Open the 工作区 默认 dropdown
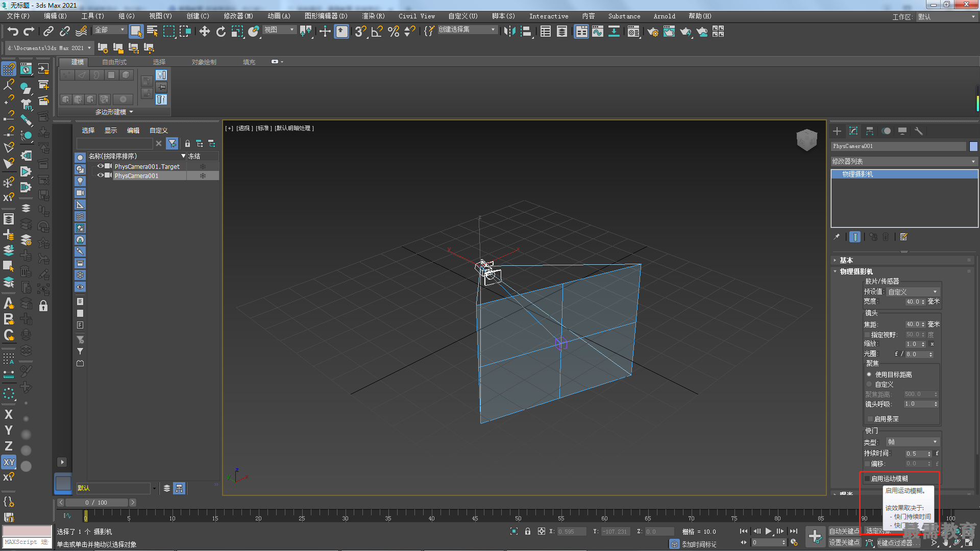This screenshot has width=980, height=551. click(946, 17)
